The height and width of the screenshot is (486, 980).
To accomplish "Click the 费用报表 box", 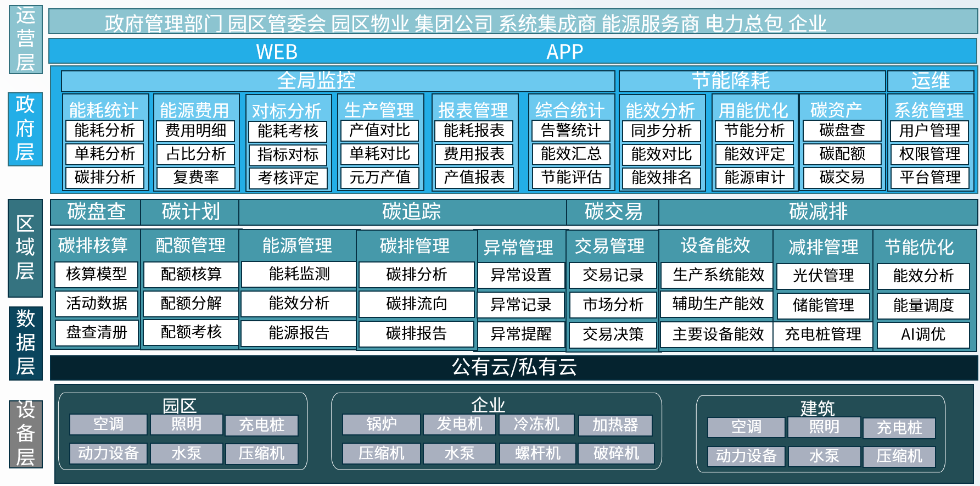I will [474, 154].
